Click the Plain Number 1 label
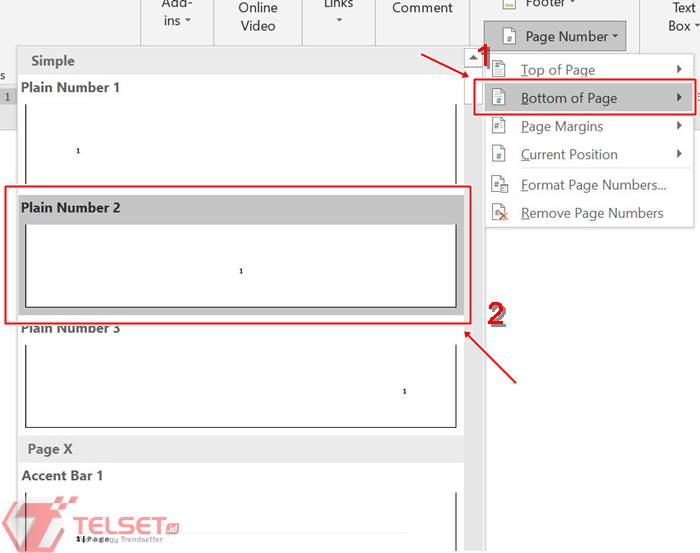700x553 pixels. click(70, 87)
